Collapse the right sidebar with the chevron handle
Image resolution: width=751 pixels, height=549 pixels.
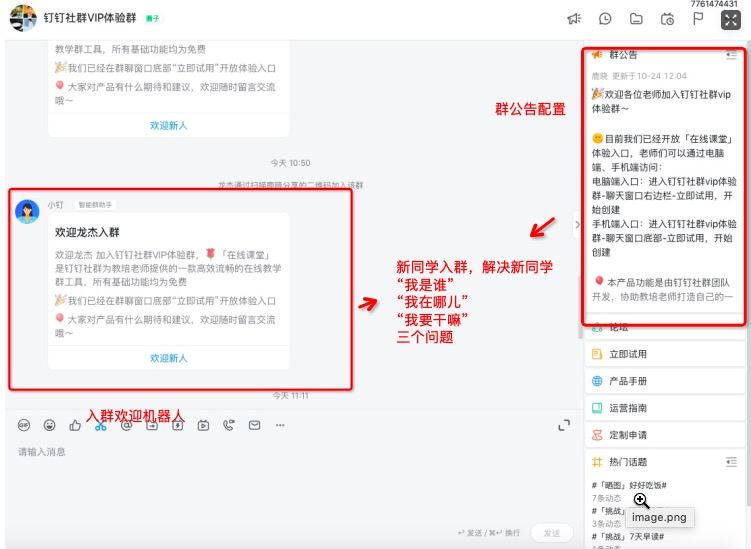click(x=577, y=224)
